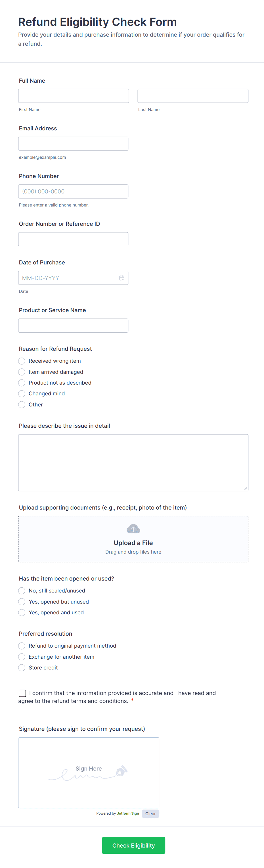Choose "Store credit" as preferred resolution

(22, 667)
